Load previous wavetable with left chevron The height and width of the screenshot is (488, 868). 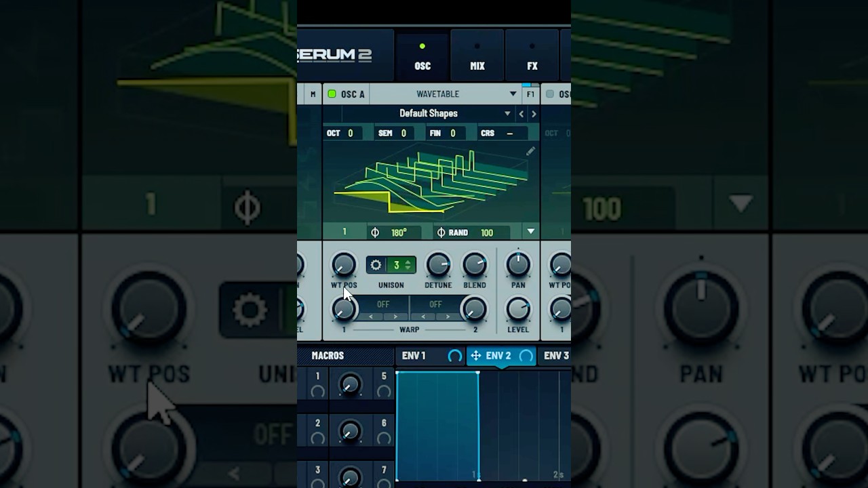pyautogui.click(x=521, y=114)
